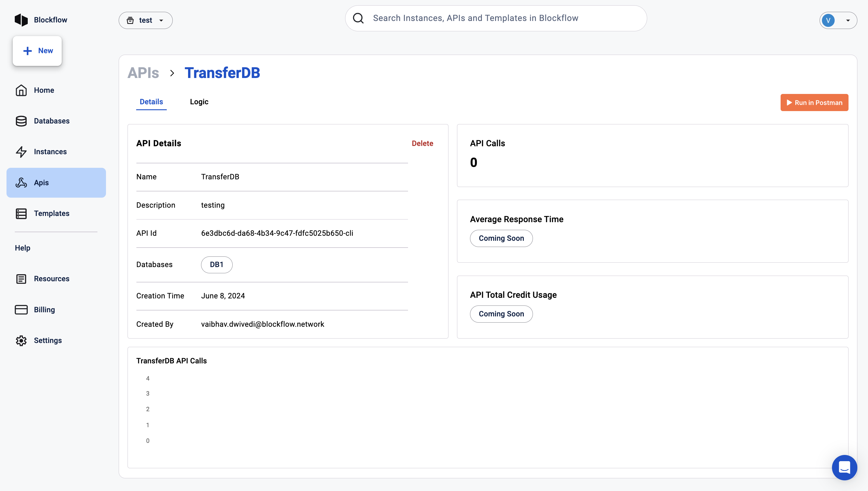This screenshot has width=868, height=491.
Task: Expand the user account menu arrow
Action: click(848, 21)
